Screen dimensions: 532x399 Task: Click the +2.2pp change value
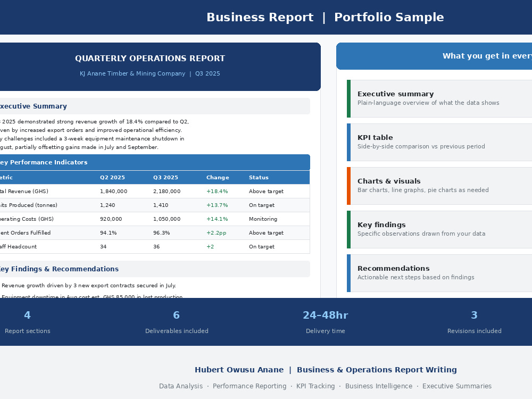point(216,233)
